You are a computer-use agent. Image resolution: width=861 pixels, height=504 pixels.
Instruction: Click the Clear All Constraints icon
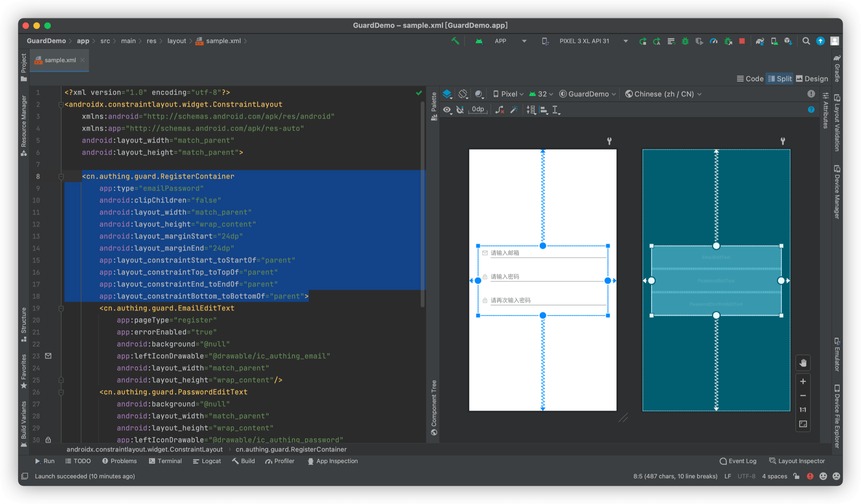coord(500,110)
